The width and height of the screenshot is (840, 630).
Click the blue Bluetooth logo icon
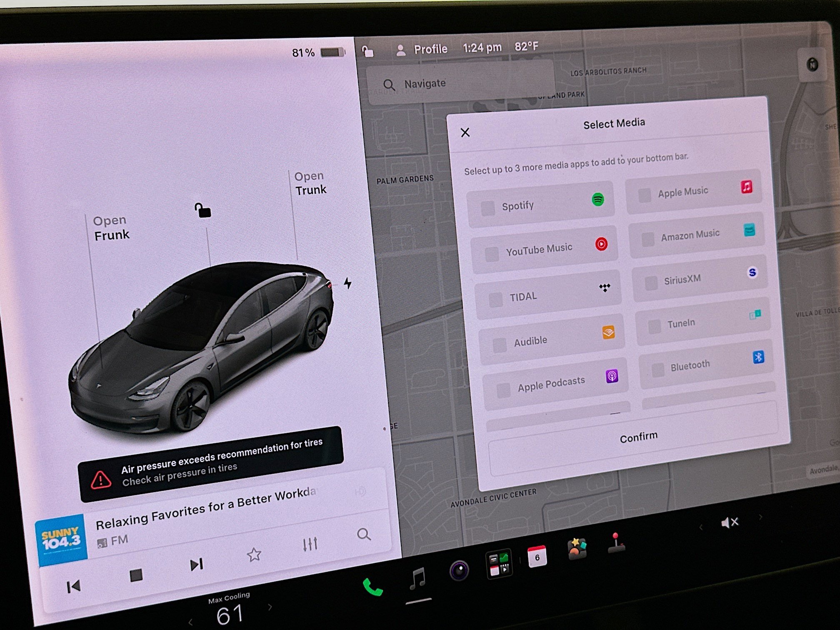758,357
